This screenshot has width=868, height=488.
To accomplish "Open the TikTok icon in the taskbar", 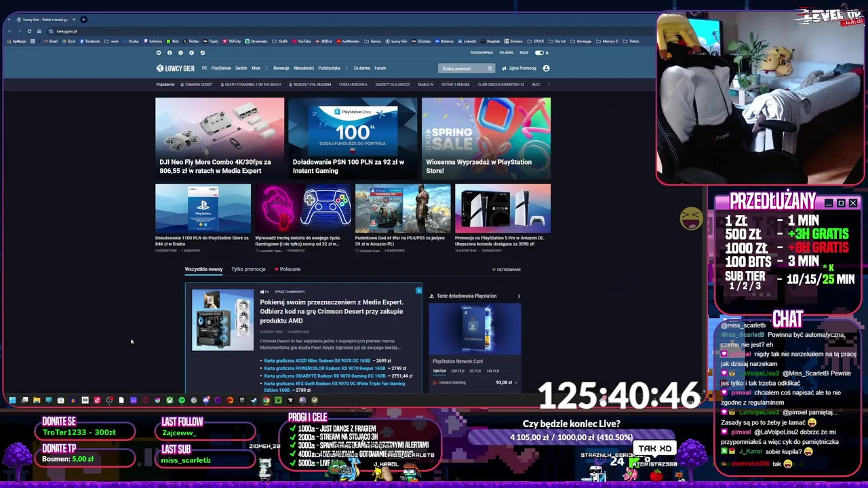I will point(97,401).
